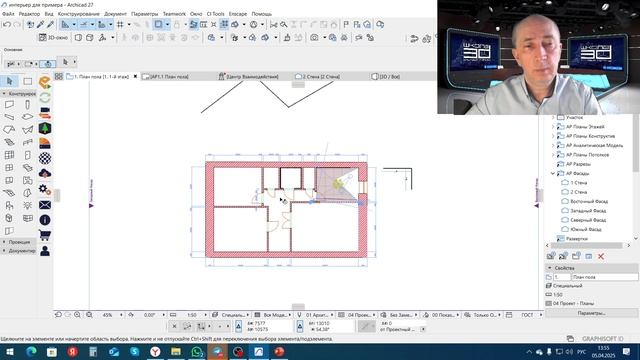Image resolution: width=640 pixels, height=360 pixels.
Task: Select the Door tool in toolbox
Action: click(27, 155)
